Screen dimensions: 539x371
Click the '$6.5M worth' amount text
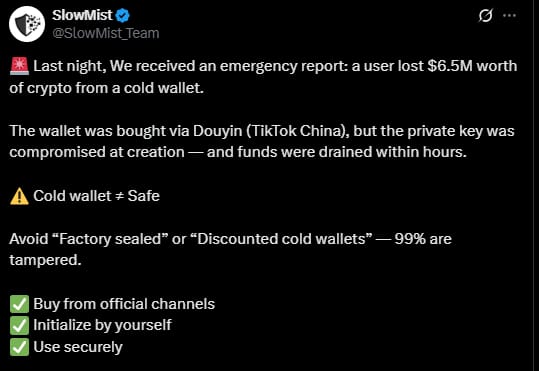click(472, 66)
